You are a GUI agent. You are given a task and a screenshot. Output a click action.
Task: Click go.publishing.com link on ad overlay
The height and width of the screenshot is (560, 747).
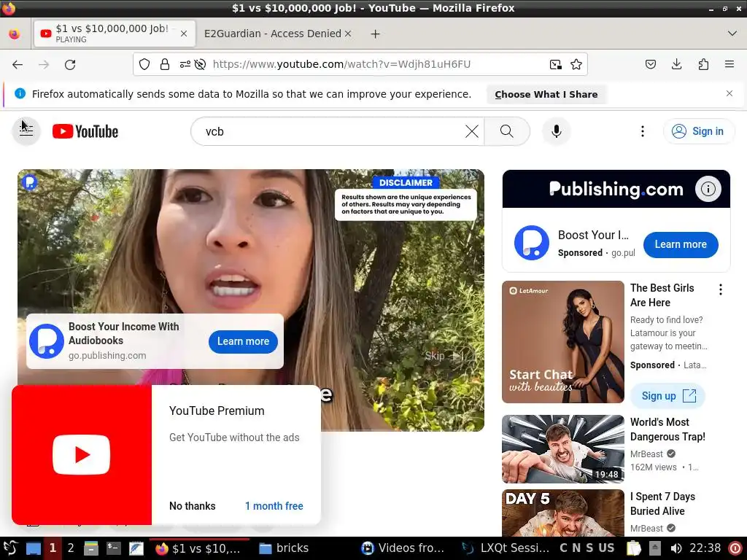(x=107, y=356)
